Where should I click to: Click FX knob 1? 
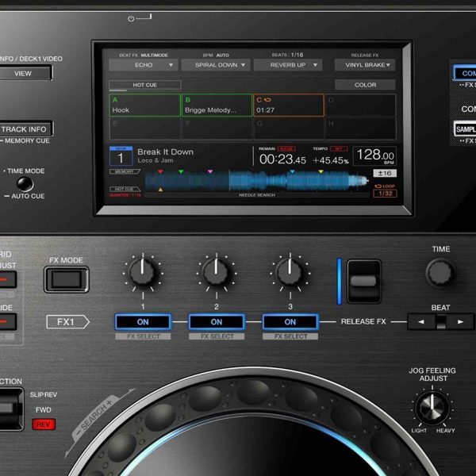(x=143, y=272)
